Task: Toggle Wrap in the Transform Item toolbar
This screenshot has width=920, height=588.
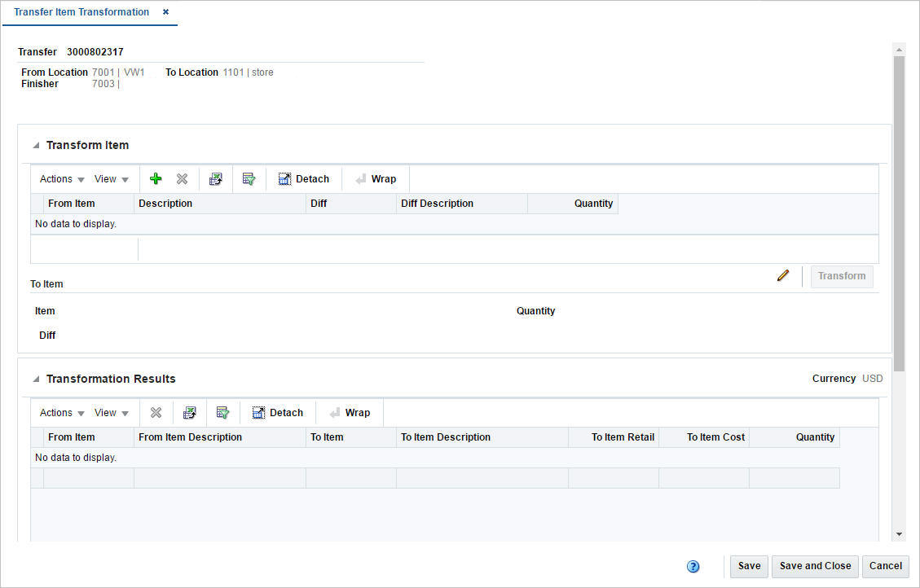Action: 375,178
